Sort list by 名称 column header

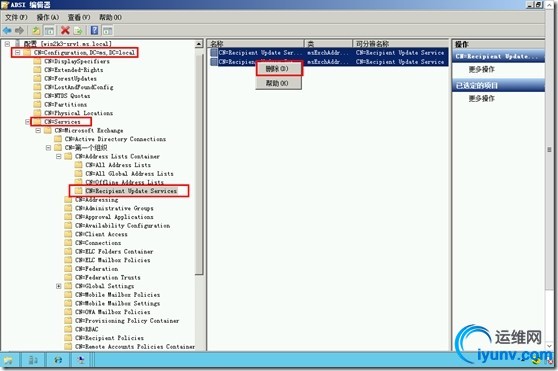pyautogui.click(x=256, y=44)
